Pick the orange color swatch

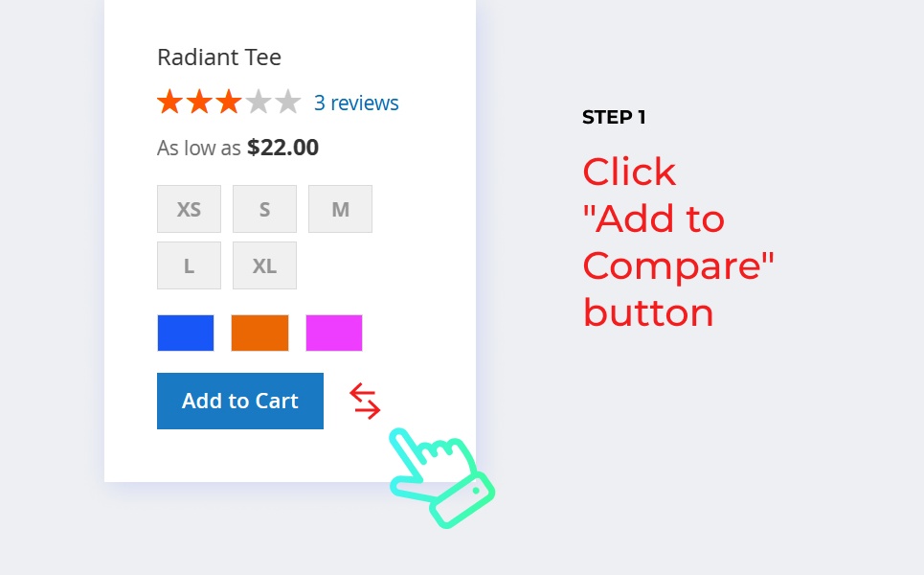(259, 333)
